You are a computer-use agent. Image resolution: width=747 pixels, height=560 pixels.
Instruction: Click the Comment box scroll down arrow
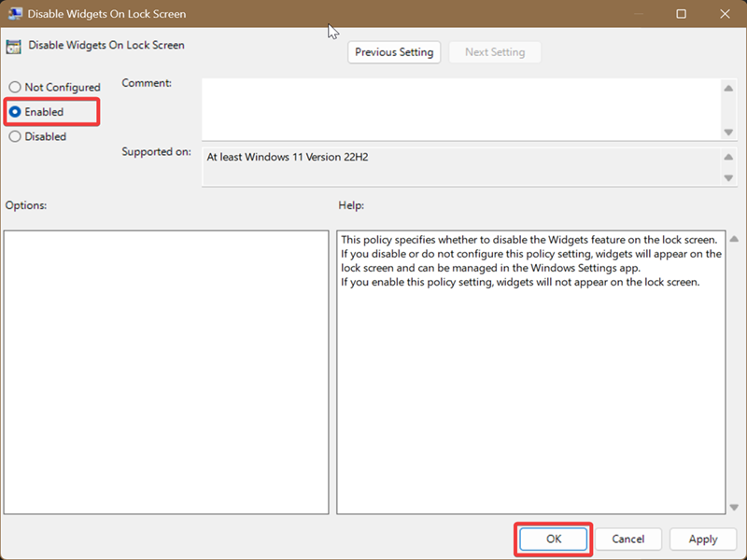(728, 132)
